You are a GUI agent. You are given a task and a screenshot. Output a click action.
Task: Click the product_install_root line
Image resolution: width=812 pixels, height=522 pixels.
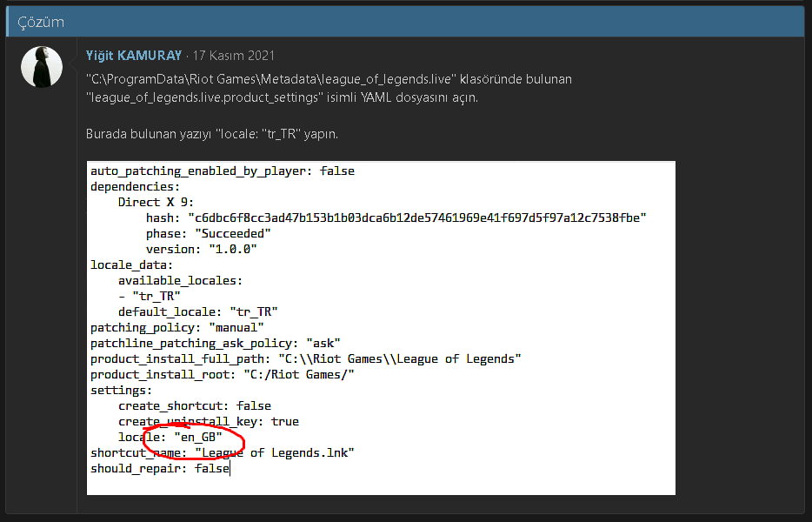pyautogui.click(x=223, y=374)
